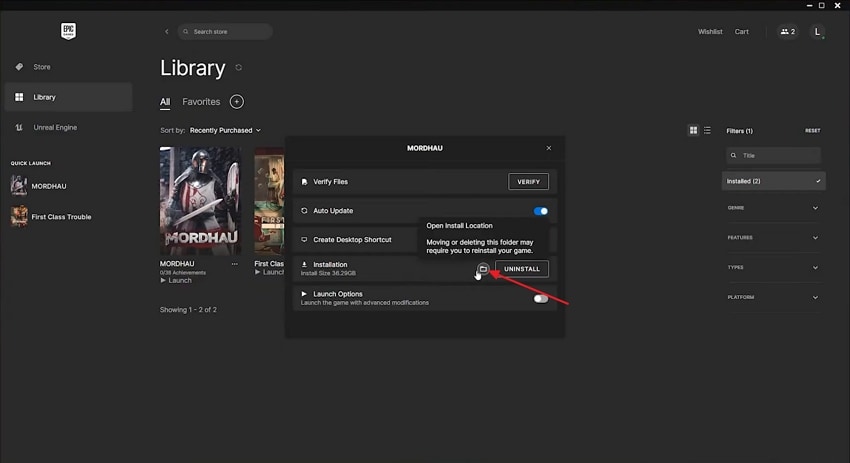Minimize the Epic Games Launcher window
Screen dimensions: 850x463
(x=809, y=5)
